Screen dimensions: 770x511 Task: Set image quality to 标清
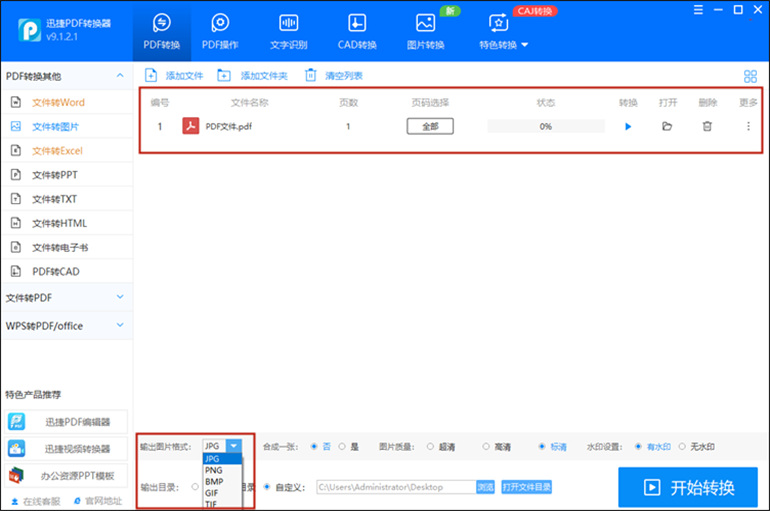tap(542, 447)
